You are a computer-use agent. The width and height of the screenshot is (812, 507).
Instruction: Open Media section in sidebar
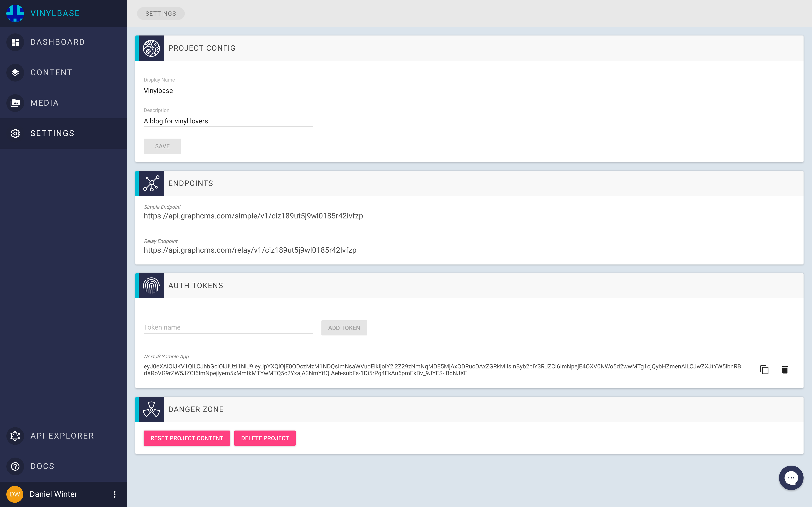tap(44, 103)
